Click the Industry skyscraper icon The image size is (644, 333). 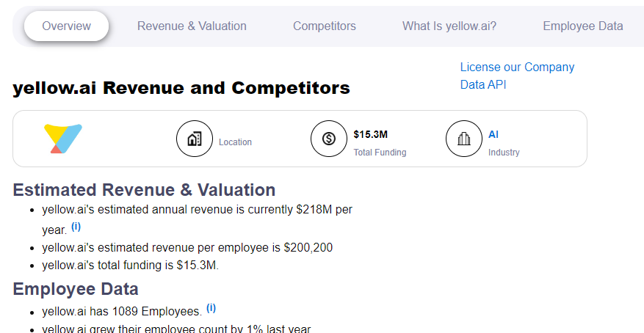coord(464,139)
